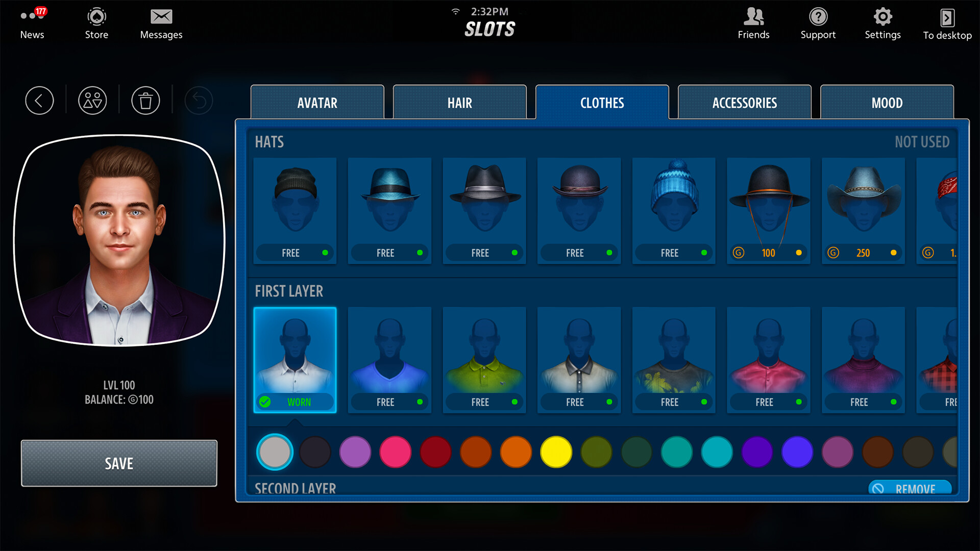Open the Store
Screen dimensions: 980x551
click(96, 23)
